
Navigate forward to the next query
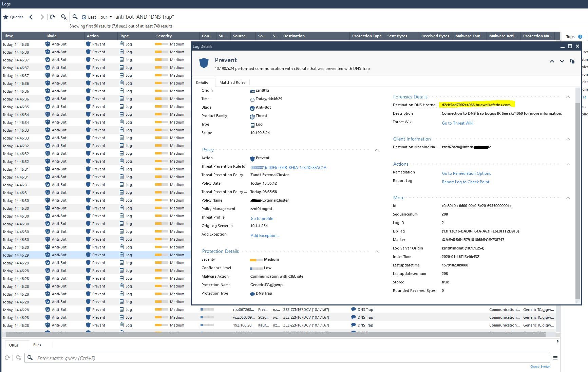42,17
